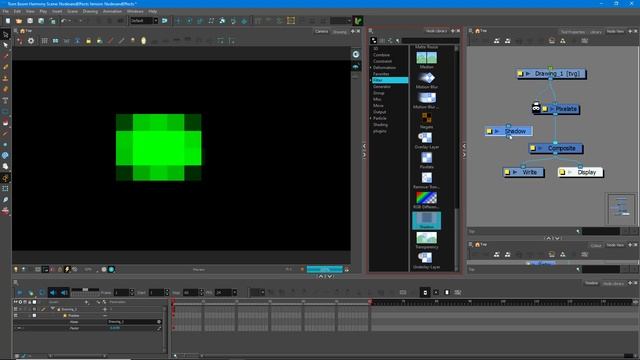This screenshot has width=640, height=360.
Task: Toggle the Composite node enable arrow
Action: [540, 149]
